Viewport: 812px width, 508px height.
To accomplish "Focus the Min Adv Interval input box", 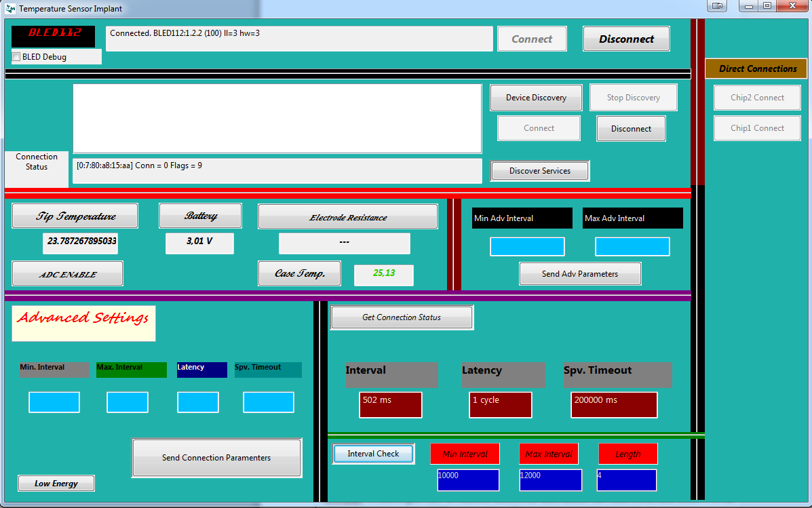I will click(527, 247).
